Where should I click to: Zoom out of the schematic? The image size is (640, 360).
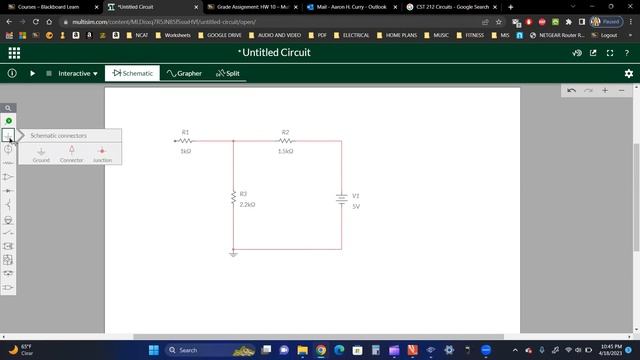point(621,90)
